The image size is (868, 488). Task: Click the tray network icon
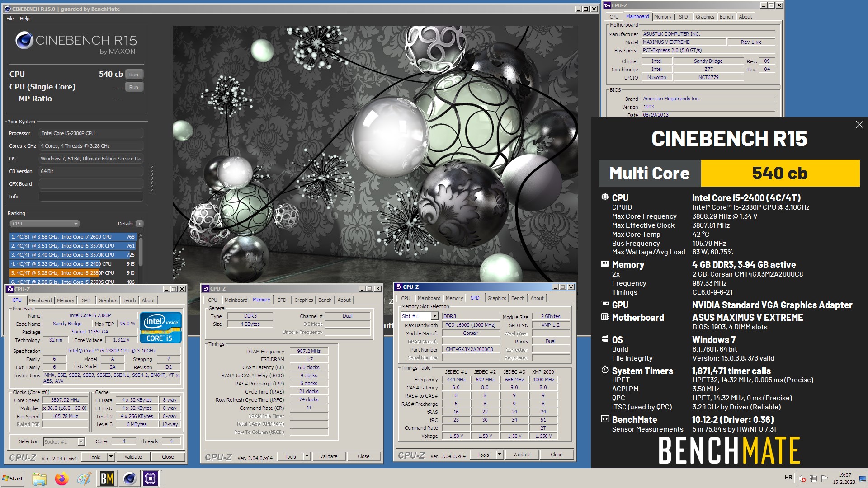point(813,479)
